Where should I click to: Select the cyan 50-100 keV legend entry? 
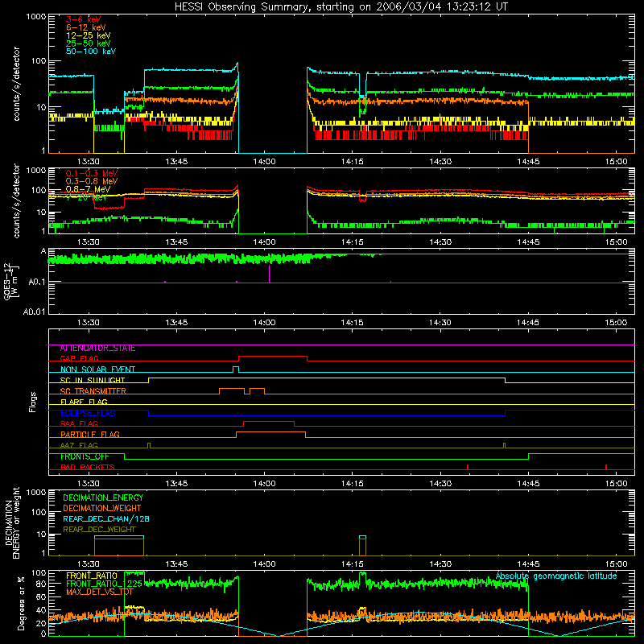pos(91,51)
